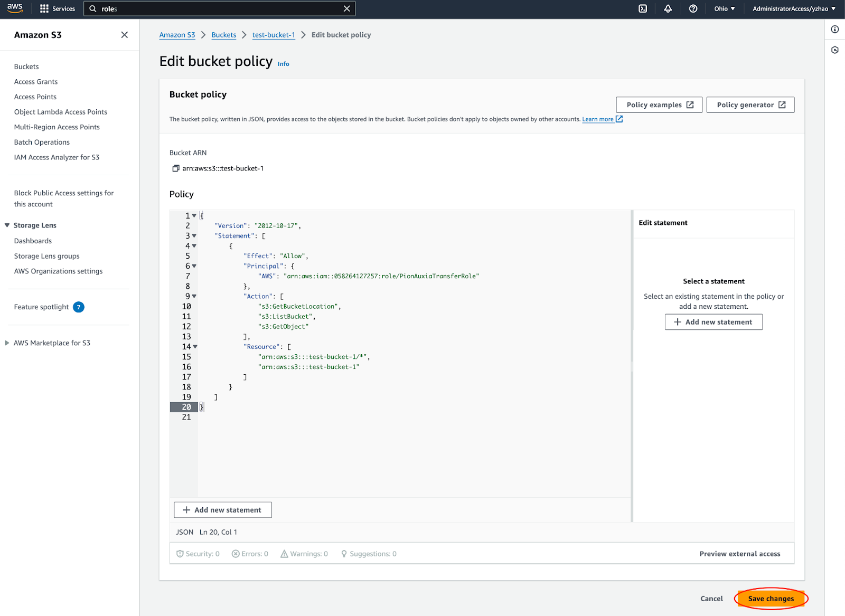Screen dimensions: 845x616
Task: Click the s3:GetBucketLocation action line
Action: (299, 307)
